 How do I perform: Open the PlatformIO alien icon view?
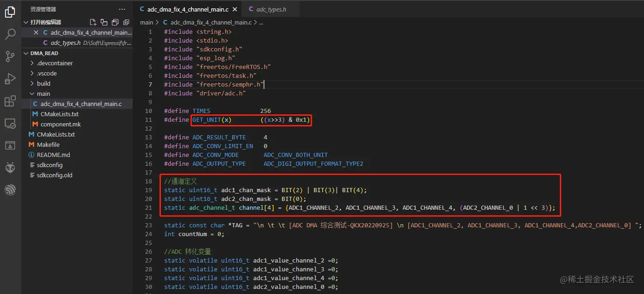(x=10, y=168)
